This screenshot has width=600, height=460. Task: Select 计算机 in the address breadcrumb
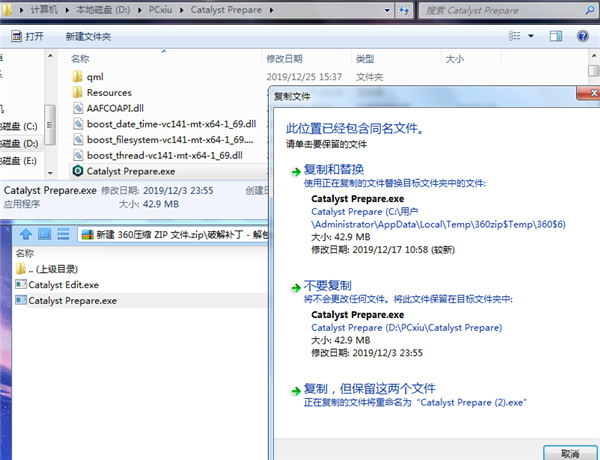point(44,10)
